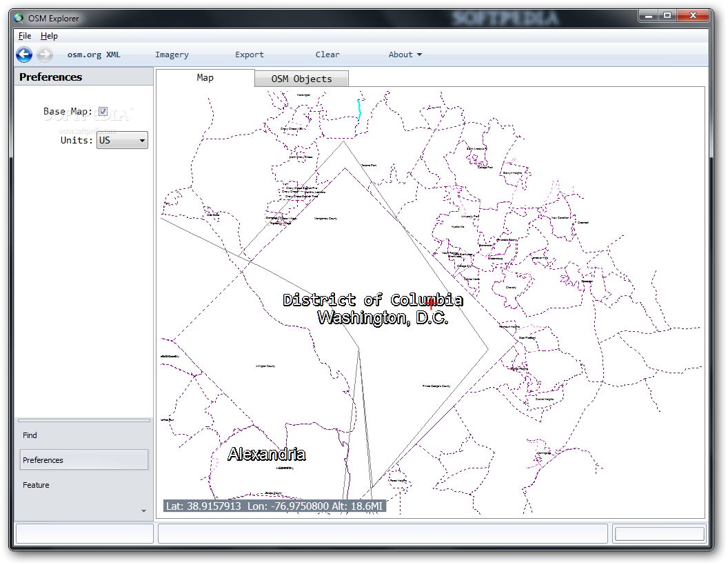Click the red crosshair marker on map

pos(432,303)
